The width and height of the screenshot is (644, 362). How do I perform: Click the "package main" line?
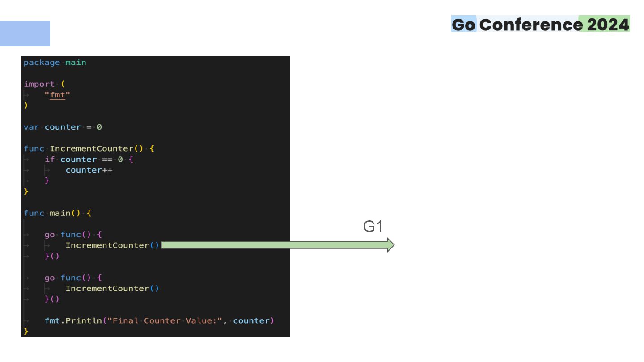[x=55, y=63]
